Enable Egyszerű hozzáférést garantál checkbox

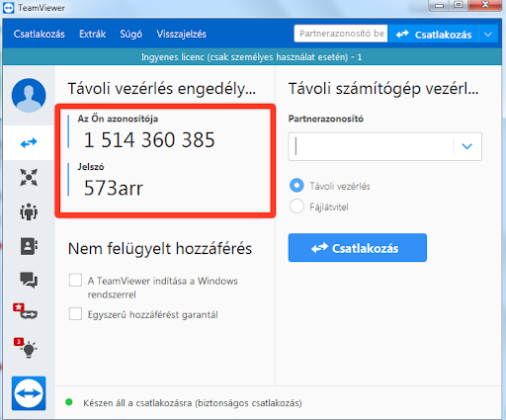(x=75, y=314)
